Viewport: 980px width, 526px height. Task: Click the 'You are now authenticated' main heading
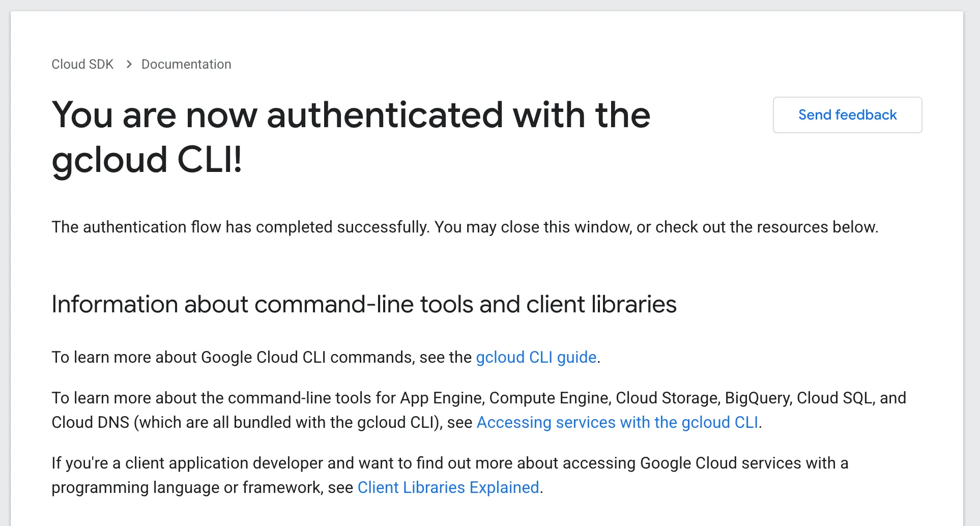(351, 115)
